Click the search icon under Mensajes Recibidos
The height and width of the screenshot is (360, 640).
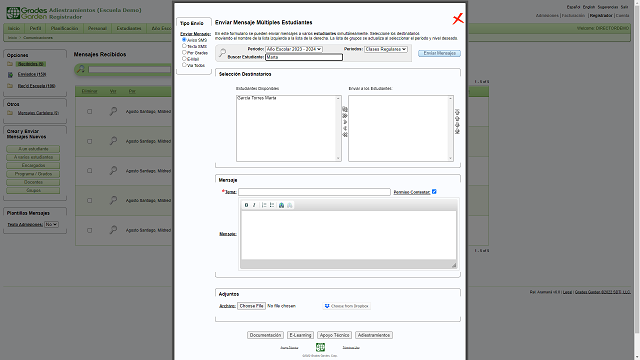[81, 69]
